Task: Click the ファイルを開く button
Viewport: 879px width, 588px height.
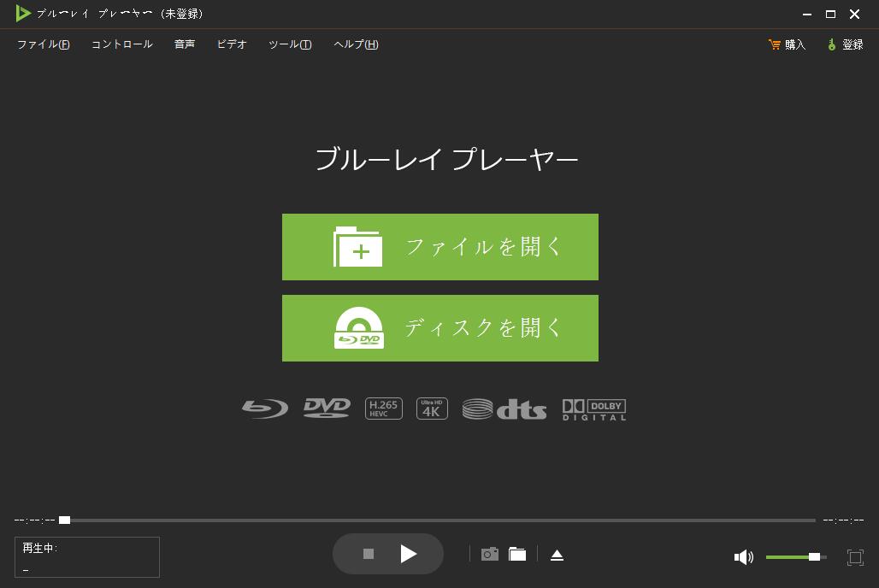Action: (x=440, y=247)
